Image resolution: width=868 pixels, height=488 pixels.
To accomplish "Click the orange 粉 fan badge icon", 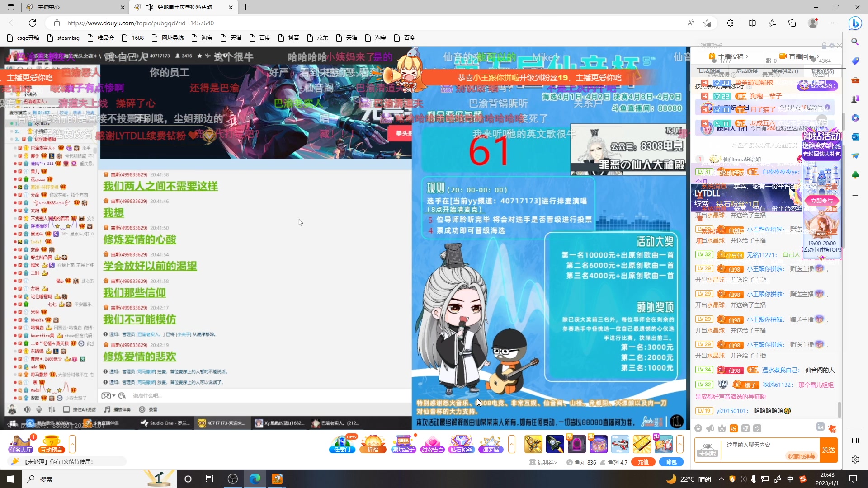I will pyautogui.click(x=734, y=428).
